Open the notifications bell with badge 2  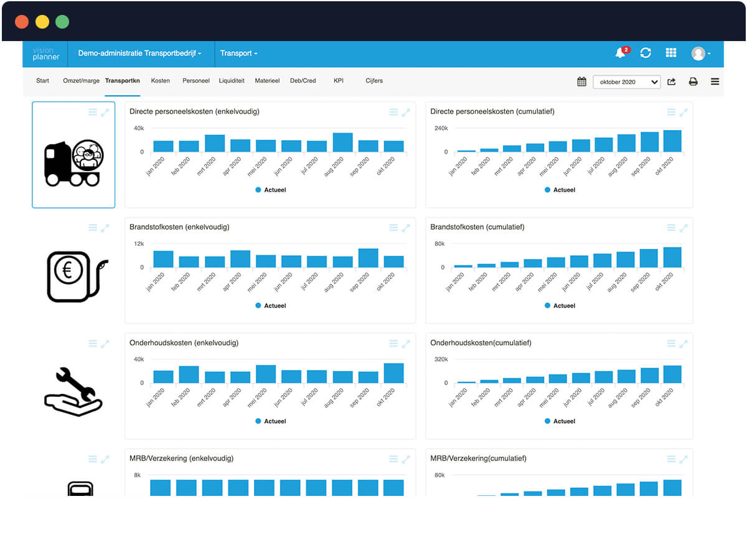coord(622,53)
